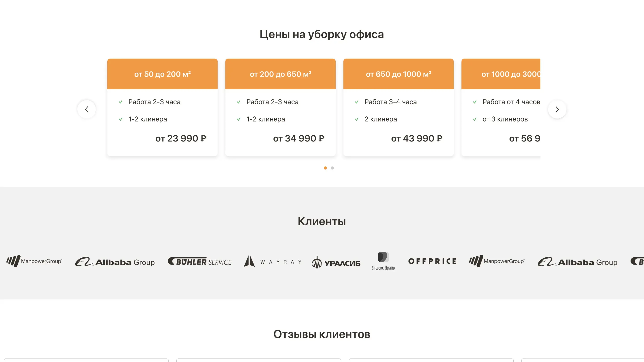Click the second Alibaba Group logo
This screenshot has width=644, height=362.
click(x=577, y=262)
